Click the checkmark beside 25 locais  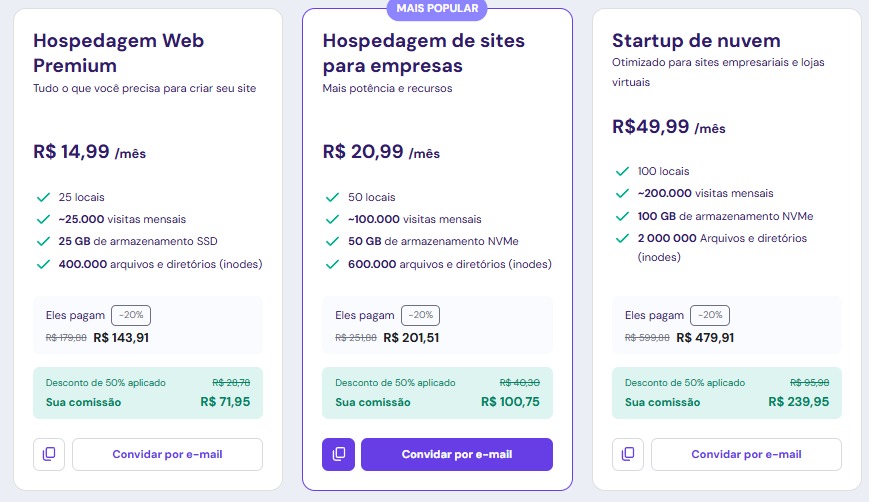click(x=42, y=197)
